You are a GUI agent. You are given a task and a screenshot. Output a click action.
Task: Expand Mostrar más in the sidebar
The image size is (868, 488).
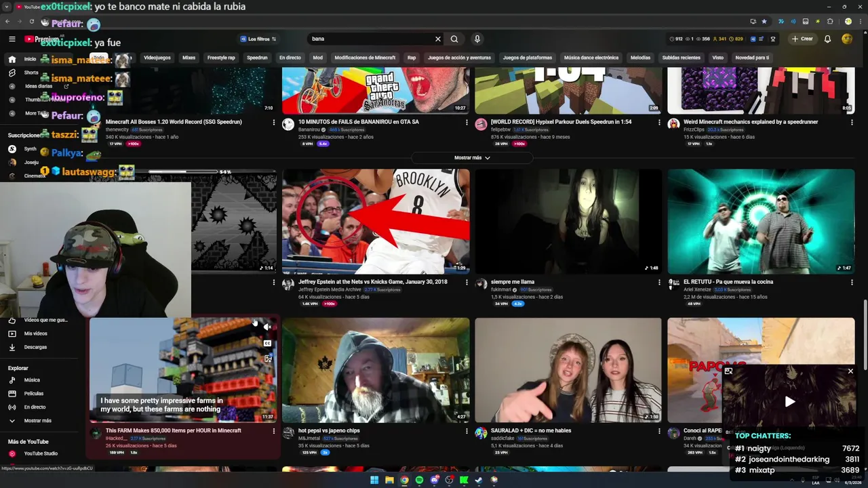click(37, 420)
